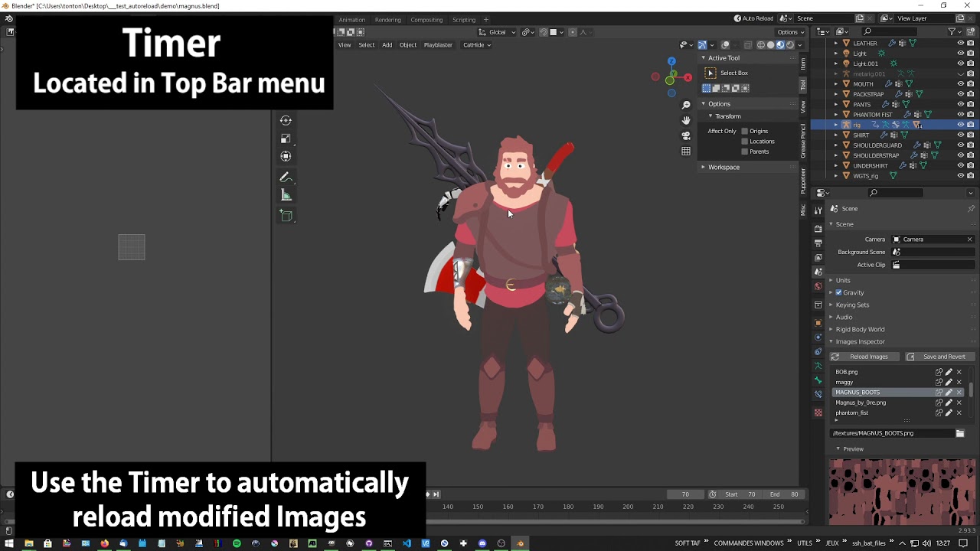This screenshot has height=551, width=980.
Task: Toggle the camera view icon in viewport
Action: click(686, 135)
